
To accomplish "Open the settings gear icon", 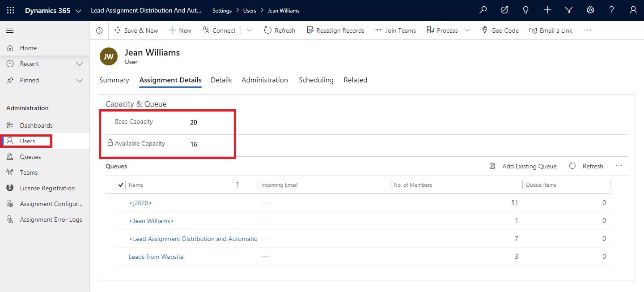I will (590, 10).
